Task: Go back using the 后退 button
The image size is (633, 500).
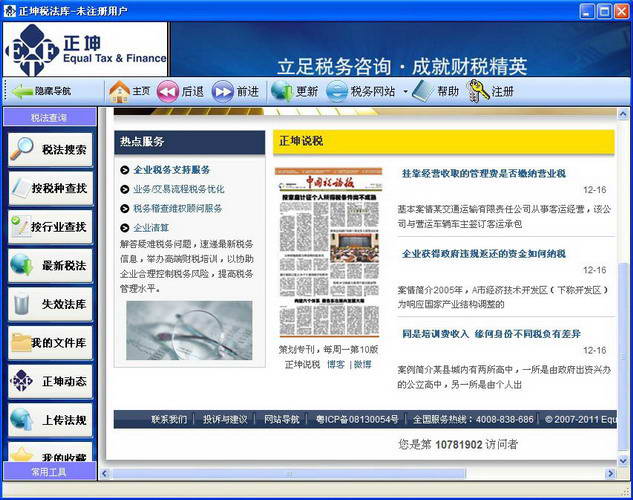Action: pos(168,91)
